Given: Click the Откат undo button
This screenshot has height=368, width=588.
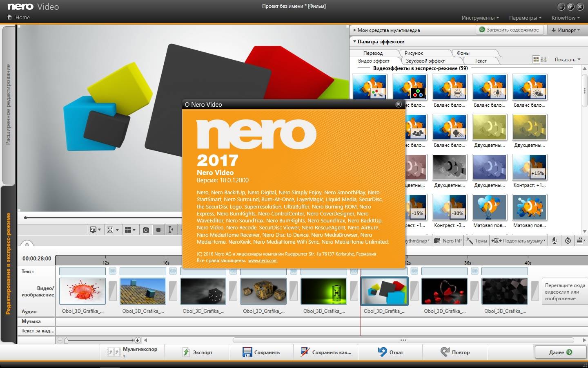Looking at the screenshot, I should [390, 352].
